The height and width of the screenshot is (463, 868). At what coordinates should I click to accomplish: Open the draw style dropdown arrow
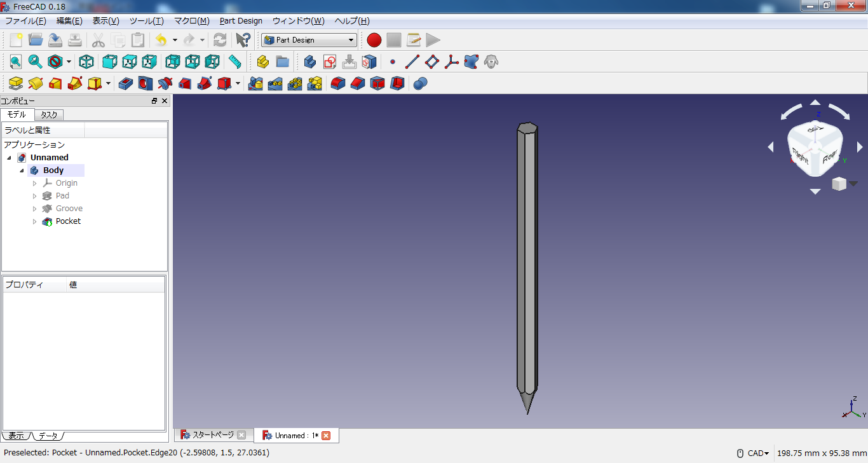(x=69, y=62)
